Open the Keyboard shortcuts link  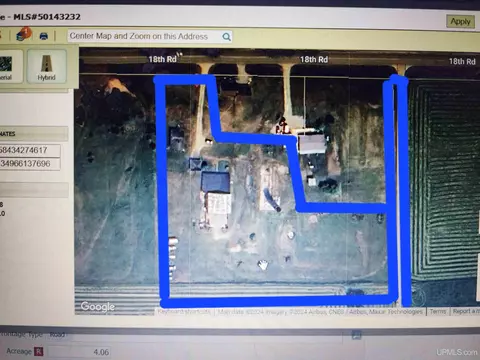184,312
